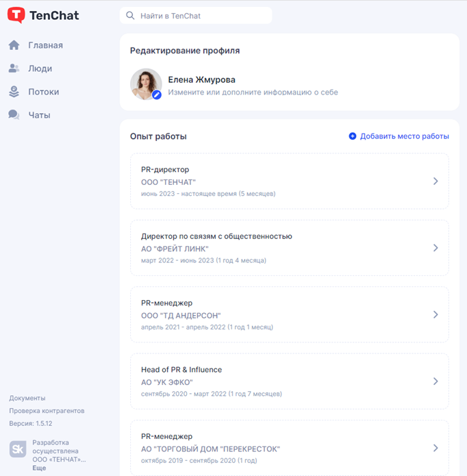
Task: Click Еще to expand developer info
Action: (39, 468)
